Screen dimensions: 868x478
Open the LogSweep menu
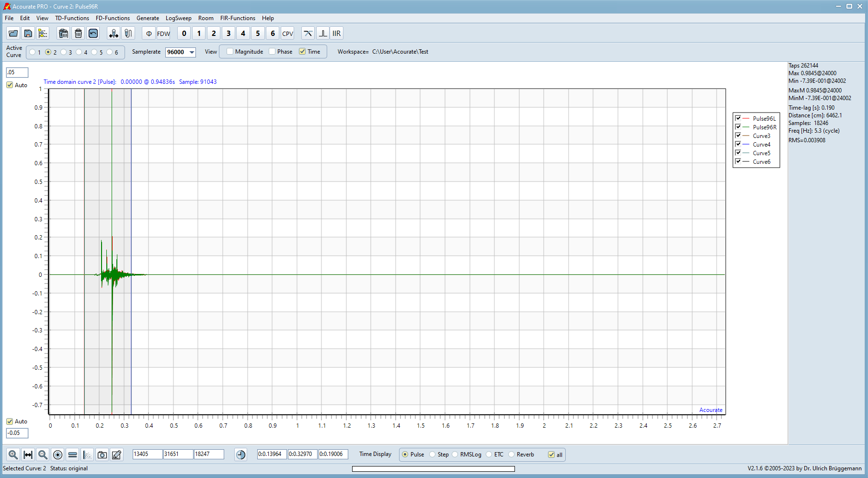tap(178, 18)
